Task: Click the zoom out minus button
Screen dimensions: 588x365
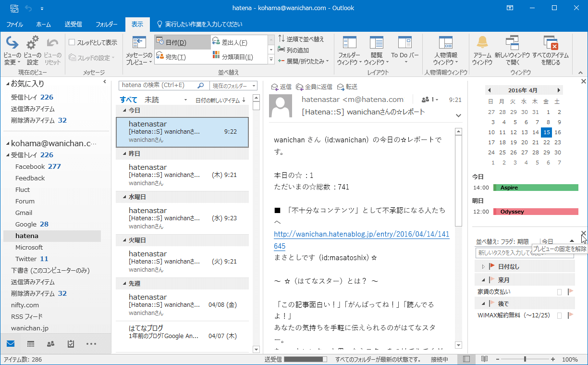Action: point(497,359)
